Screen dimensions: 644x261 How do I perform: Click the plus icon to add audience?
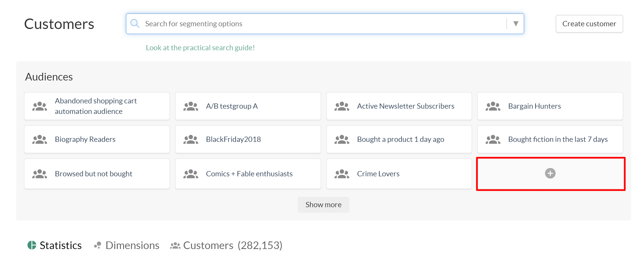click(550, 173)
